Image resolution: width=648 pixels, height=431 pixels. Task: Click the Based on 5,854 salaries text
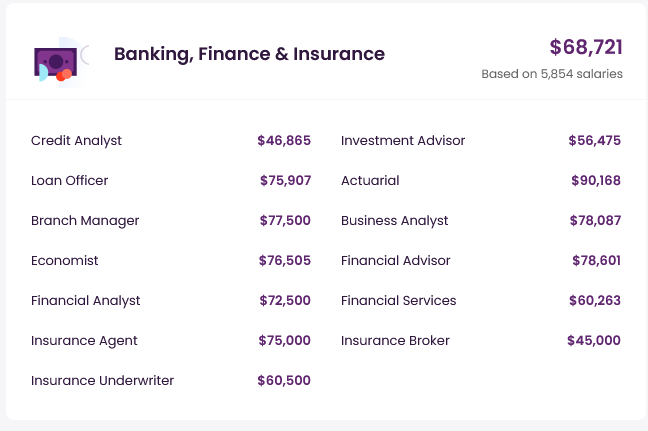point(552,74)
